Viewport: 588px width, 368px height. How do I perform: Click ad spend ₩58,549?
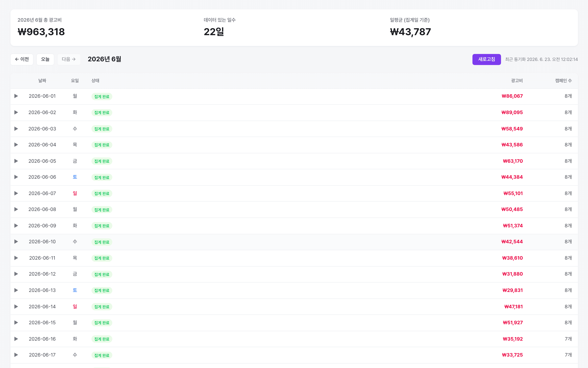click(512, 129)
